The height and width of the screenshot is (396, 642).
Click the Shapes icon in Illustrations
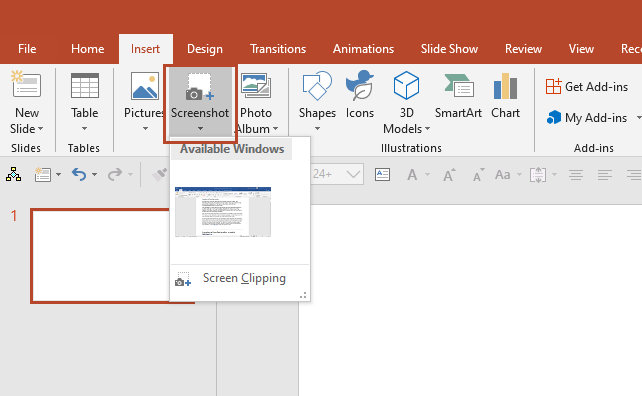coord(316,86)
